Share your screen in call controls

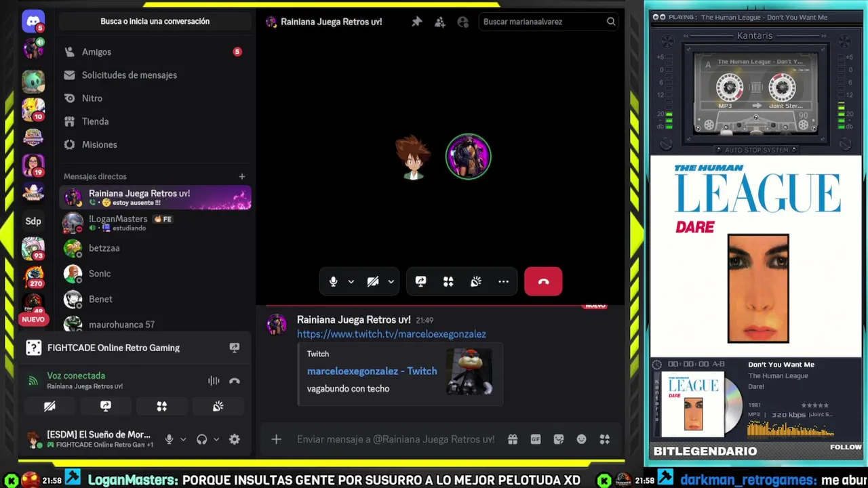point(420,281)
